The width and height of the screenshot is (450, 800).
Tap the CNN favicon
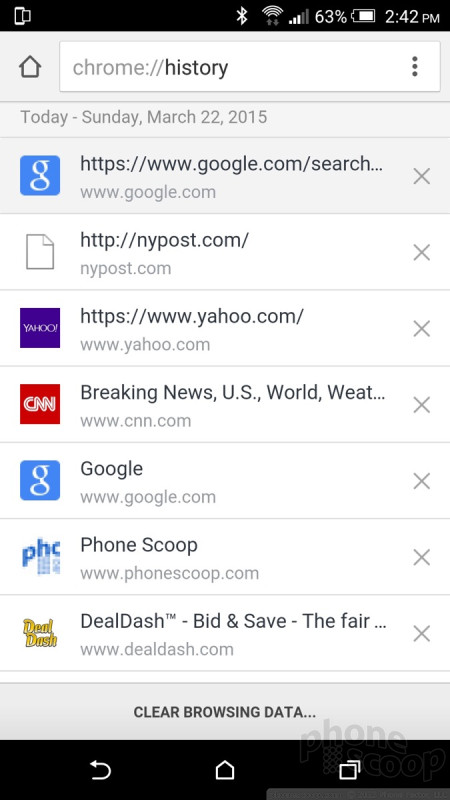[40, 404]
